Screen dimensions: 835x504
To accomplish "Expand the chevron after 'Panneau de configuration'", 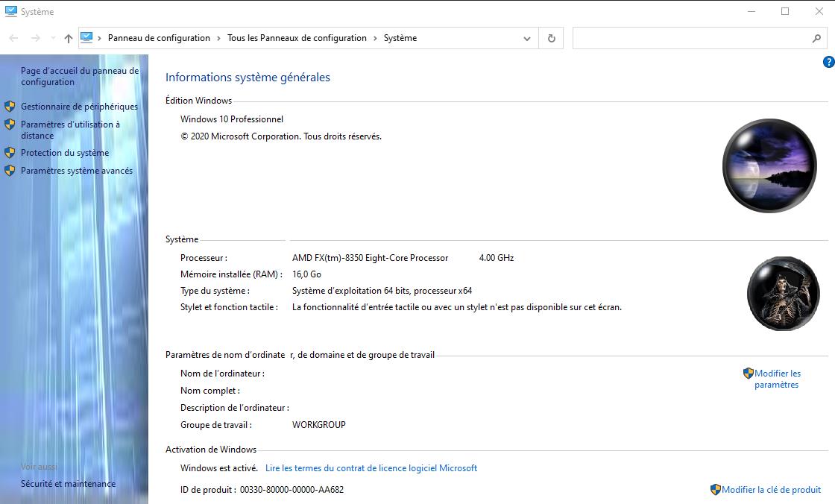I will pyautogui.click(x=218, y=38).
